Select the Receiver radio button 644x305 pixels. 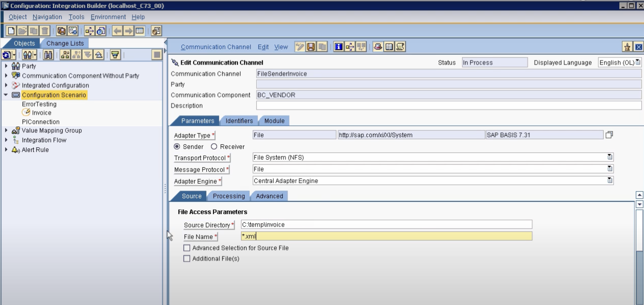[214, 147]
